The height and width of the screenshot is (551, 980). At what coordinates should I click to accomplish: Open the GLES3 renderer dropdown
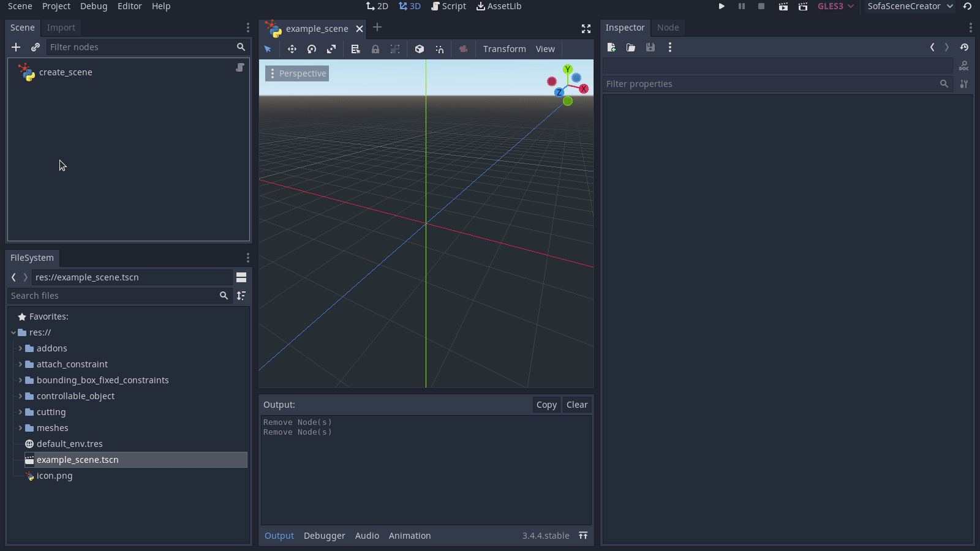coord(835,6)
